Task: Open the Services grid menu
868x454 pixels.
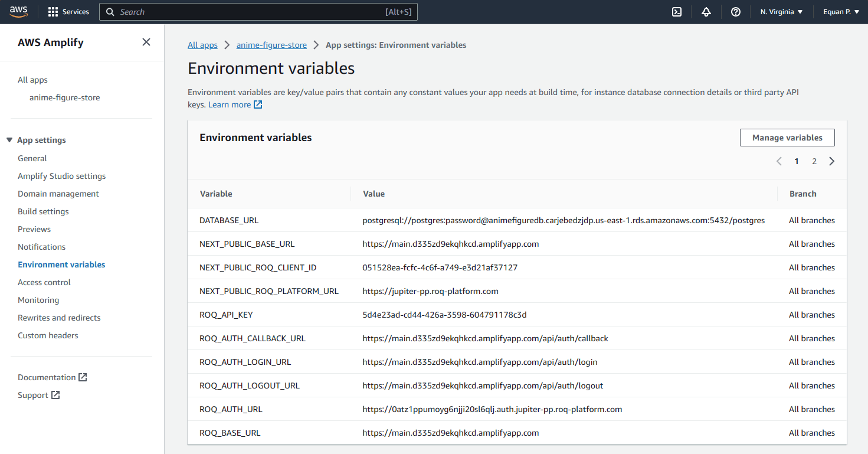Action: point(68,12)
